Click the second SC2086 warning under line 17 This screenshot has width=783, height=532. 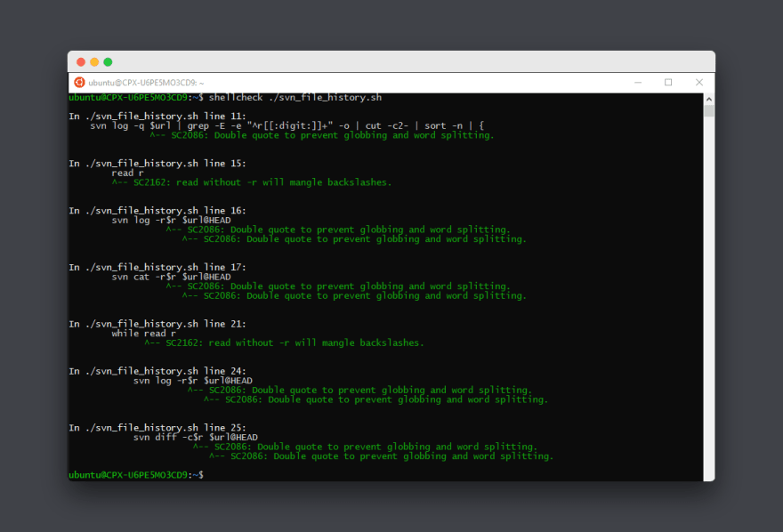click(x=354, y=296)
